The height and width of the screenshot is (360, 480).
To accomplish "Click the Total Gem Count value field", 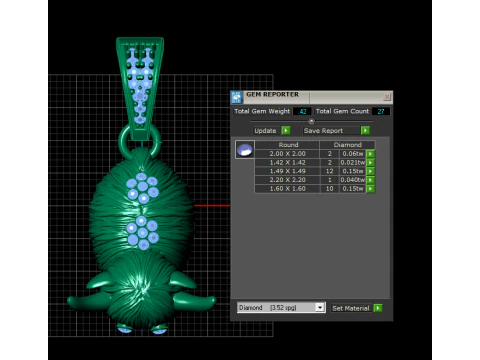I will 381,111.
